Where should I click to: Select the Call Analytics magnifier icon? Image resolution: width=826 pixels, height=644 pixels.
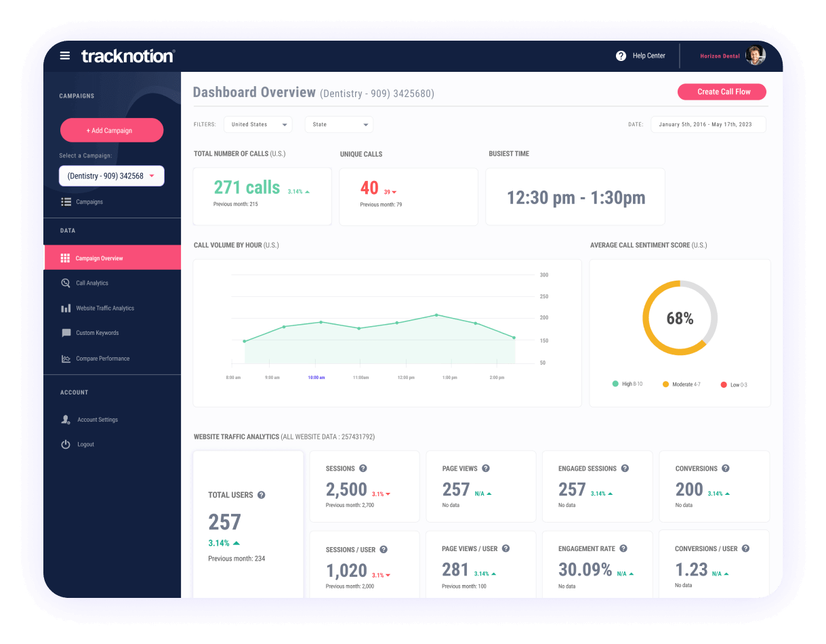pos(66,283)
